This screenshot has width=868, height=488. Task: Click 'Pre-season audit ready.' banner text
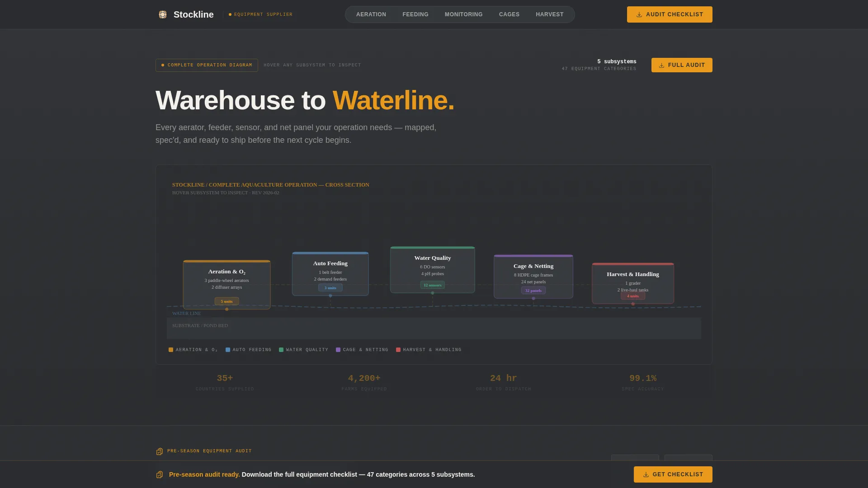(204, 474)
